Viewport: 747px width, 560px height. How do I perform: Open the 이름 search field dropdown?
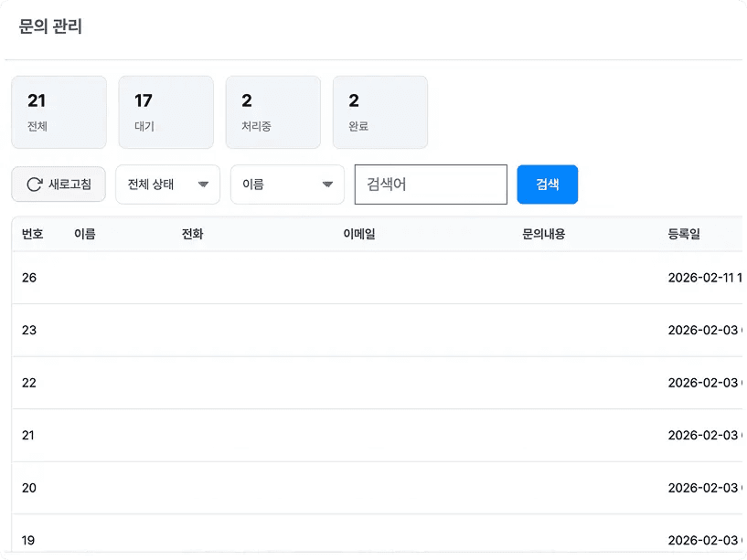point(287,185)
